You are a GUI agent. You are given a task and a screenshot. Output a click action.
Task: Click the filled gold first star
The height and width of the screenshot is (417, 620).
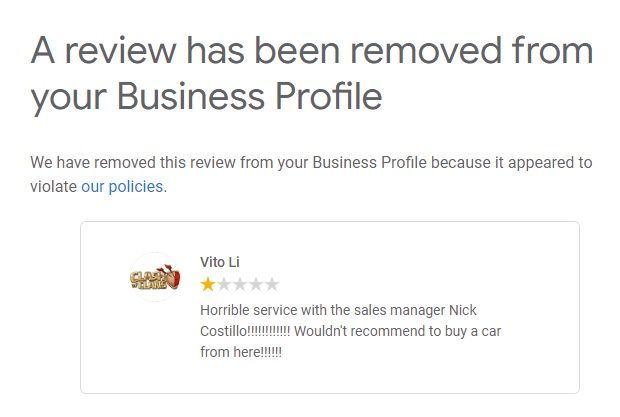point(208,284)
